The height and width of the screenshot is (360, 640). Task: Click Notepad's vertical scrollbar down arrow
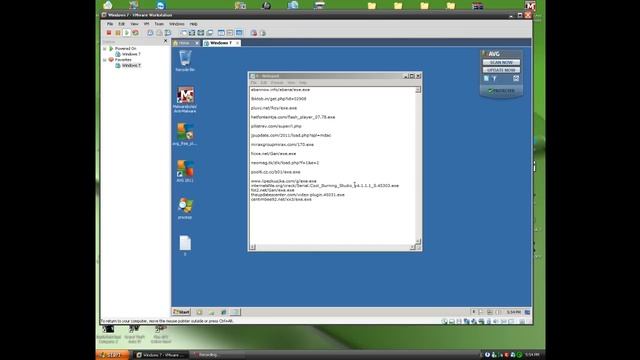point(418,241)
